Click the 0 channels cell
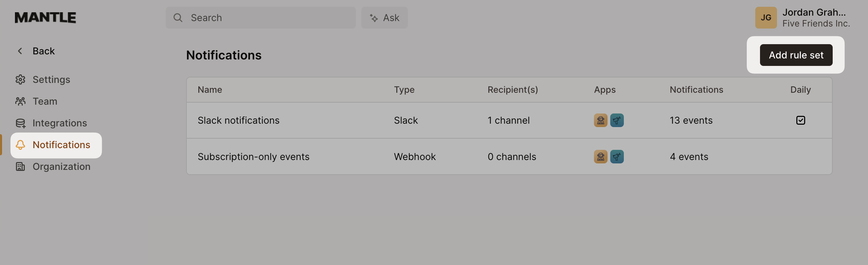The width and height of the screenshot is (868, 265). [512, 157]
